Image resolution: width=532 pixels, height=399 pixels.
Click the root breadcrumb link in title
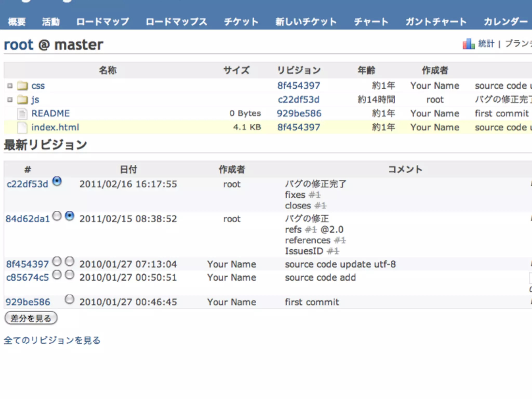coord(19,45)
